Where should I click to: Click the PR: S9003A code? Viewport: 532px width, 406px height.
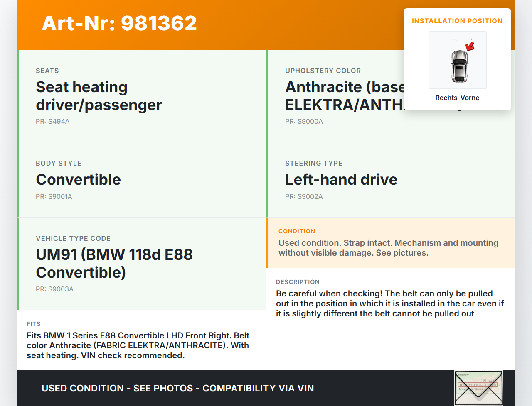(54, 289)
